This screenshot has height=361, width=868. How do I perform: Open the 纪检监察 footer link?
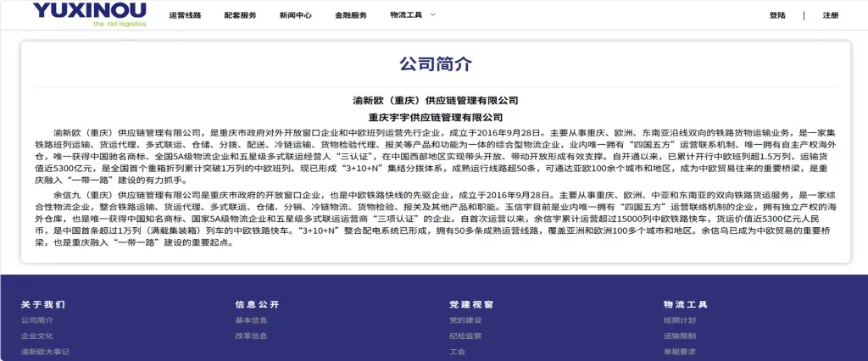tap(465, 336)
